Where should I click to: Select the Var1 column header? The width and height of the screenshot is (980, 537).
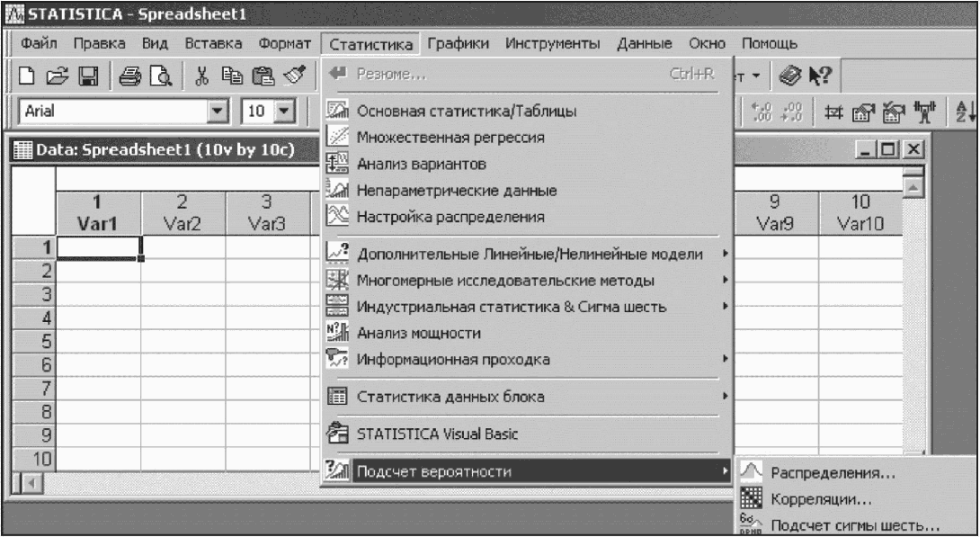click(98, 213)
